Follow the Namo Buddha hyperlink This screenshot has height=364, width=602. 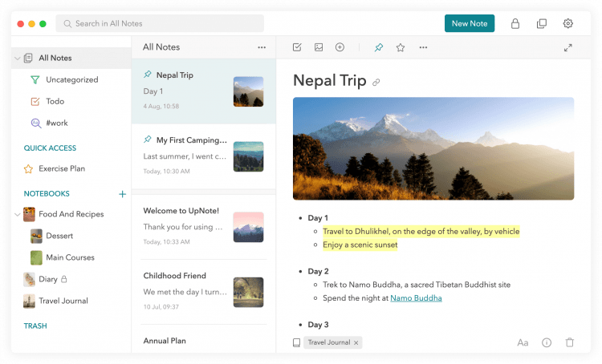tap(416, 298)
